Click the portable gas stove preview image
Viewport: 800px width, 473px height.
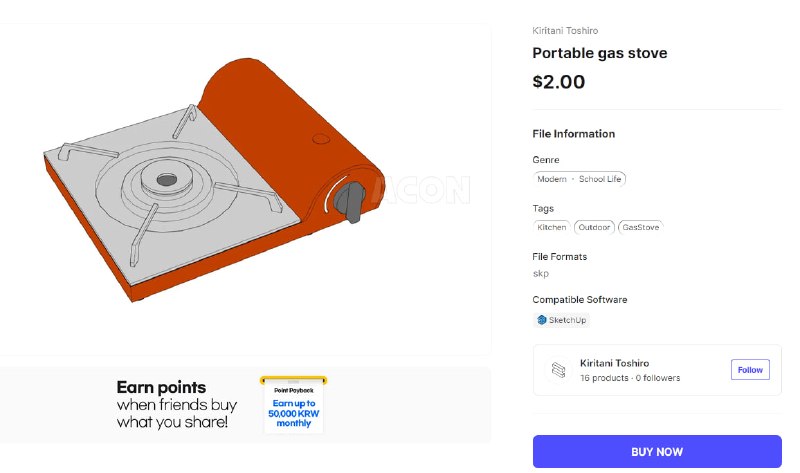click(x=214, y=181)
